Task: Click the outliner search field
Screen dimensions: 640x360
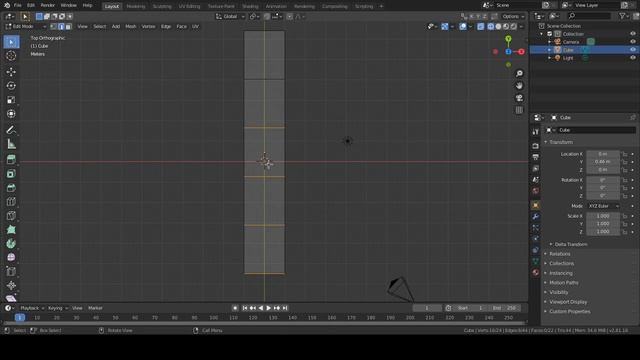Action: 590,16
